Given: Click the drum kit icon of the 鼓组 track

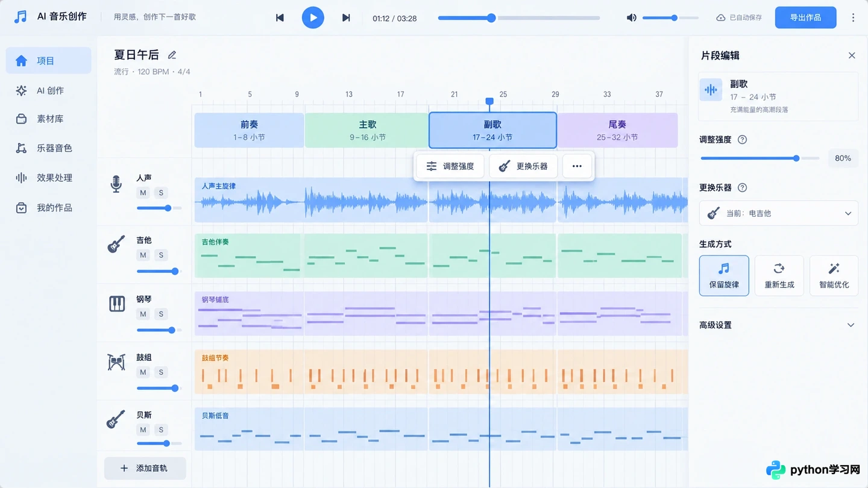Looking at the screenshot, I should click(x=116, y=362).
